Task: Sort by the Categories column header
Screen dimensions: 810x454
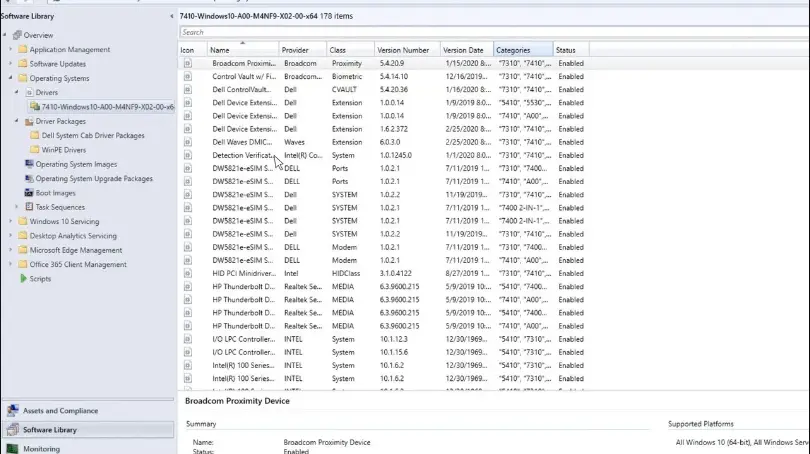Action: [x=523, y=50]
